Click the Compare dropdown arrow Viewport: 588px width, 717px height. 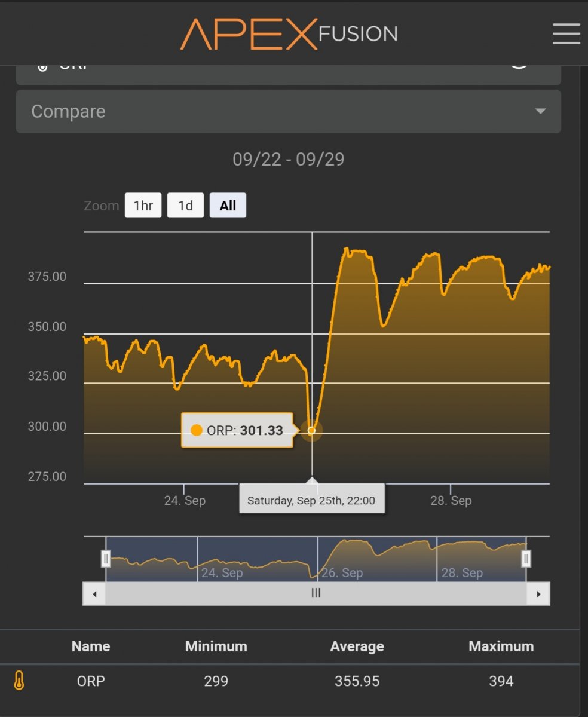pos(540,112)
